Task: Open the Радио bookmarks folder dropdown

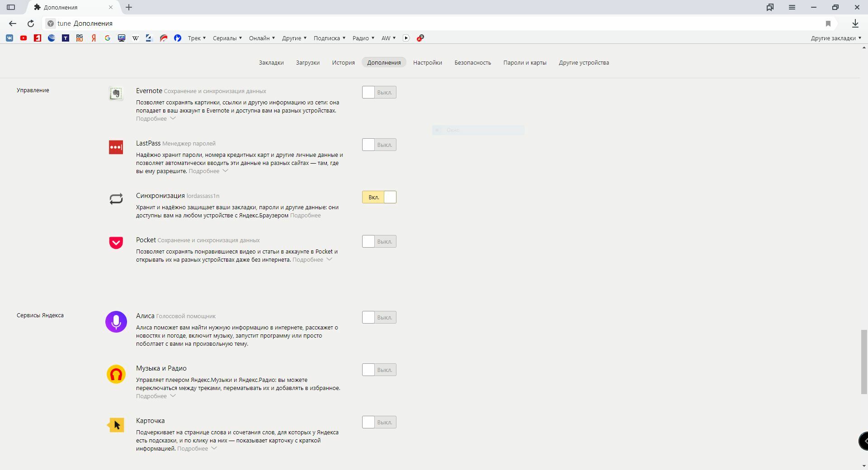Action: point(363,38)
